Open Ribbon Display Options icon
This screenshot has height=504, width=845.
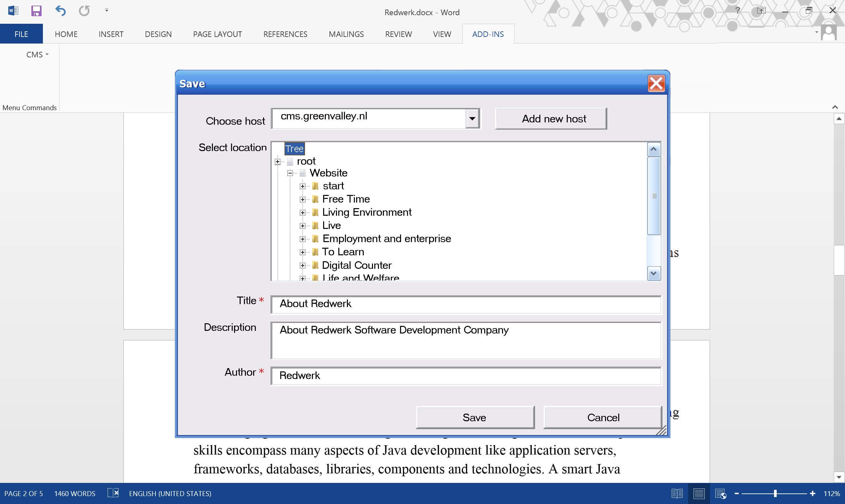point(761,11)
